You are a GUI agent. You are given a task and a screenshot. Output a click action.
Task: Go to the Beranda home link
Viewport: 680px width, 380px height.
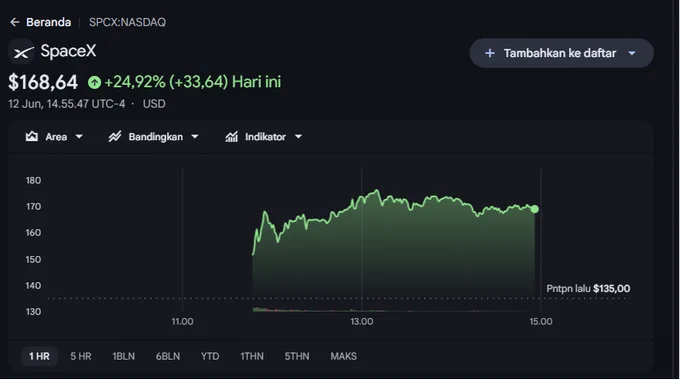coord(49,22)
